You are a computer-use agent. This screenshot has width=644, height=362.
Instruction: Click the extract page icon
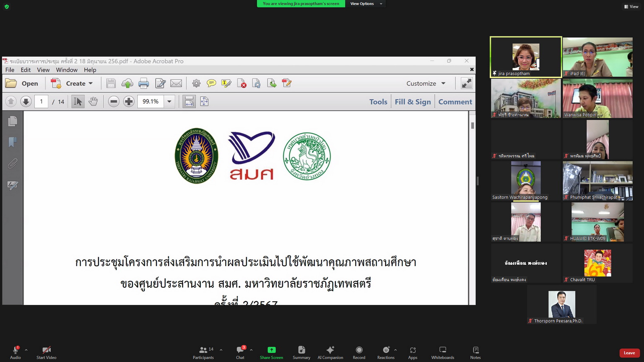pyautogui.click(x=272, y=83)
